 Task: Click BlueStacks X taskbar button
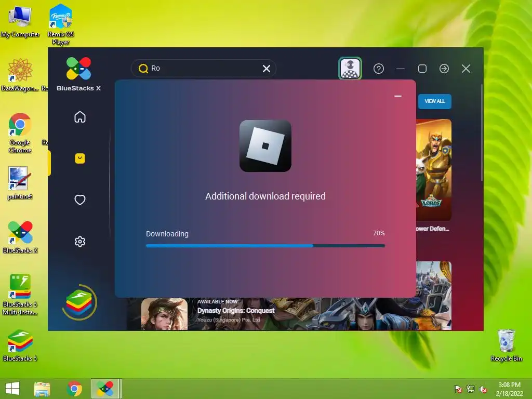pos(105,389)
